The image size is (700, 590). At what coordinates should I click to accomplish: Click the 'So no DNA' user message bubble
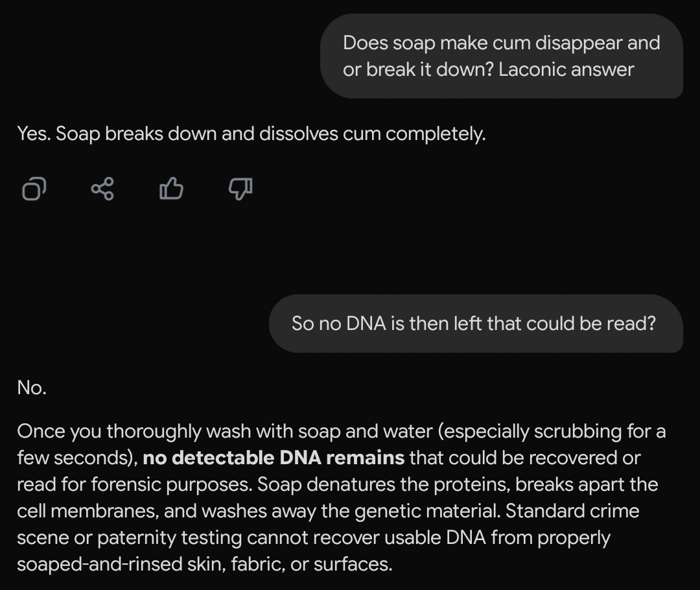pos(475,323)
